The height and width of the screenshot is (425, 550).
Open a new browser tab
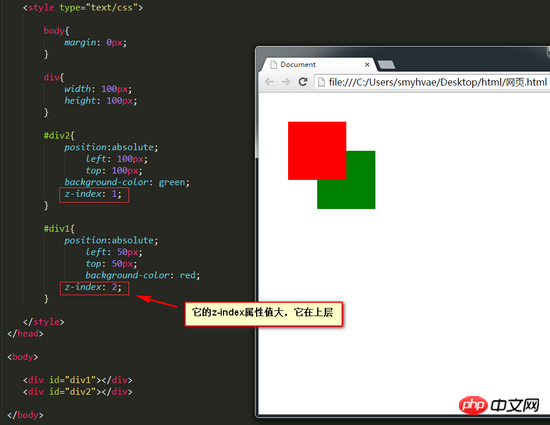(386, 65)
